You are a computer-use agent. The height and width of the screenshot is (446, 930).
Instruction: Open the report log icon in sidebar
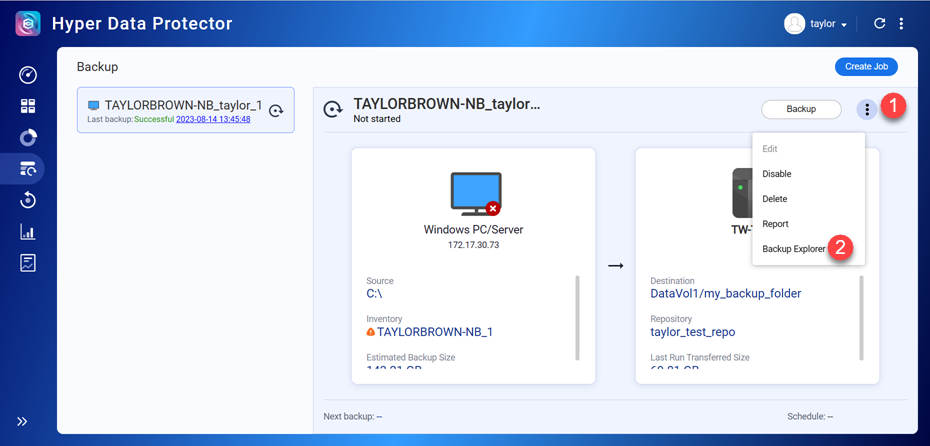click(x=28, y=263)
